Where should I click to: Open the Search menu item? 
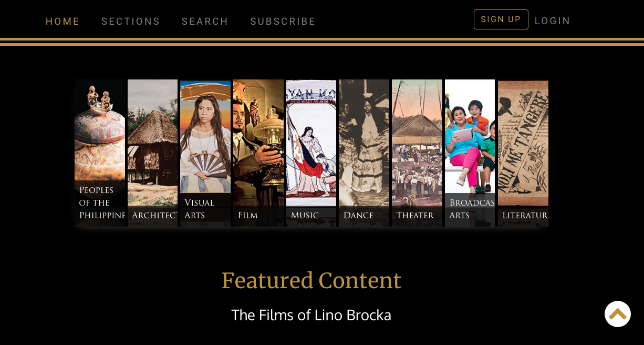pos(205,22)
